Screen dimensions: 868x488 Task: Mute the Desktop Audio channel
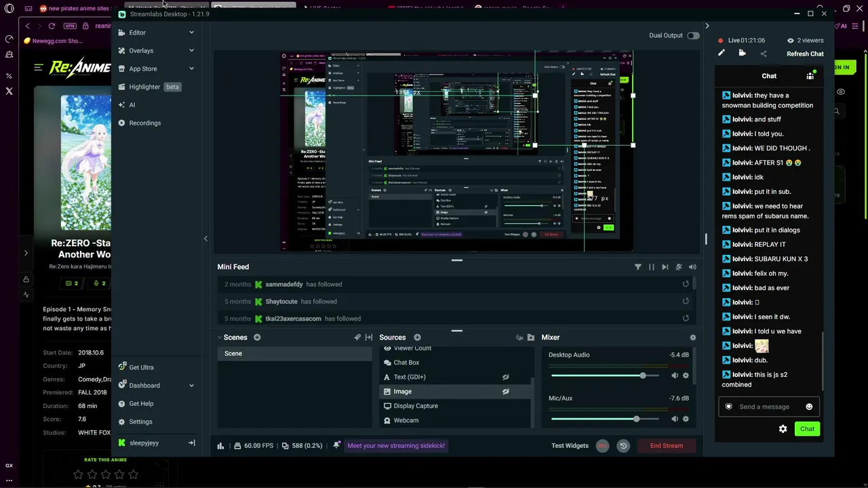pyautogui.click(x=674, y=375)
